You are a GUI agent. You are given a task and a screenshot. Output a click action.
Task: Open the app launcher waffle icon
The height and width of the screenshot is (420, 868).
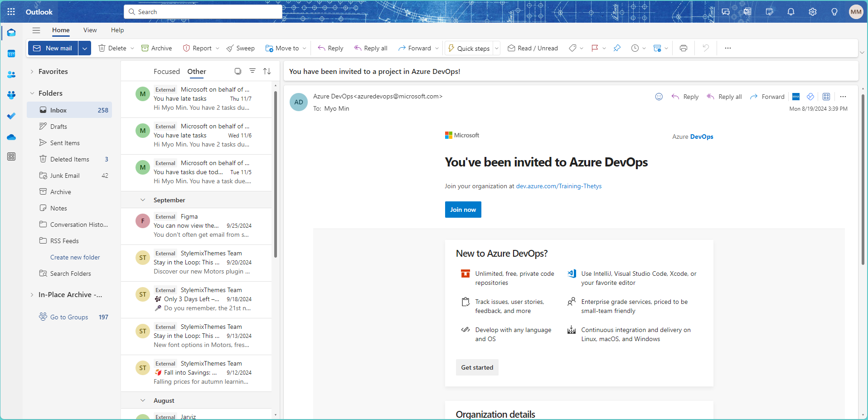click(11, 12)
